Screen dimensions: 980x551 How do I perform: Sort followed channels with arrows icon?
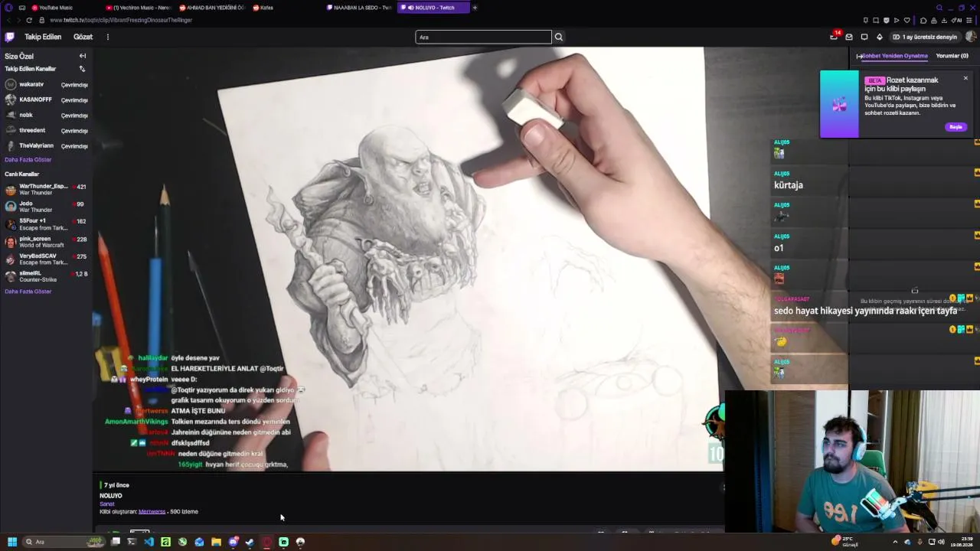[x=82, y=69]
